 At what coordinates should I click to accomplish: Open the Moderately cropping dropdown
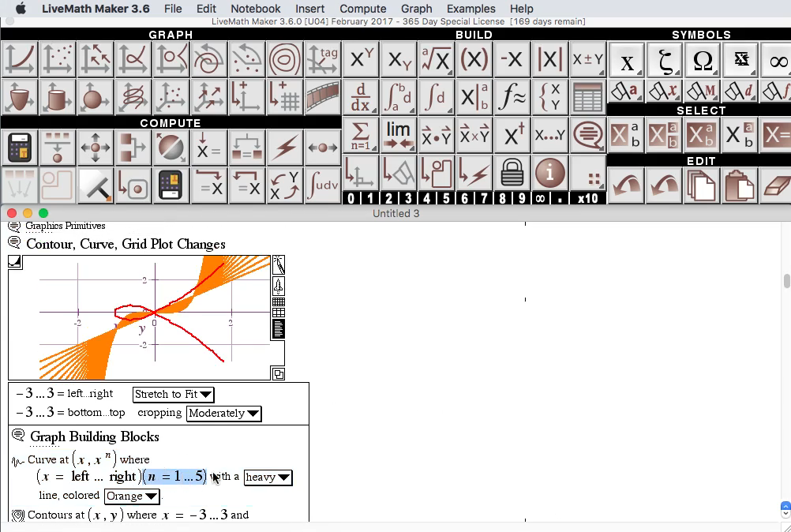[223, 413]
